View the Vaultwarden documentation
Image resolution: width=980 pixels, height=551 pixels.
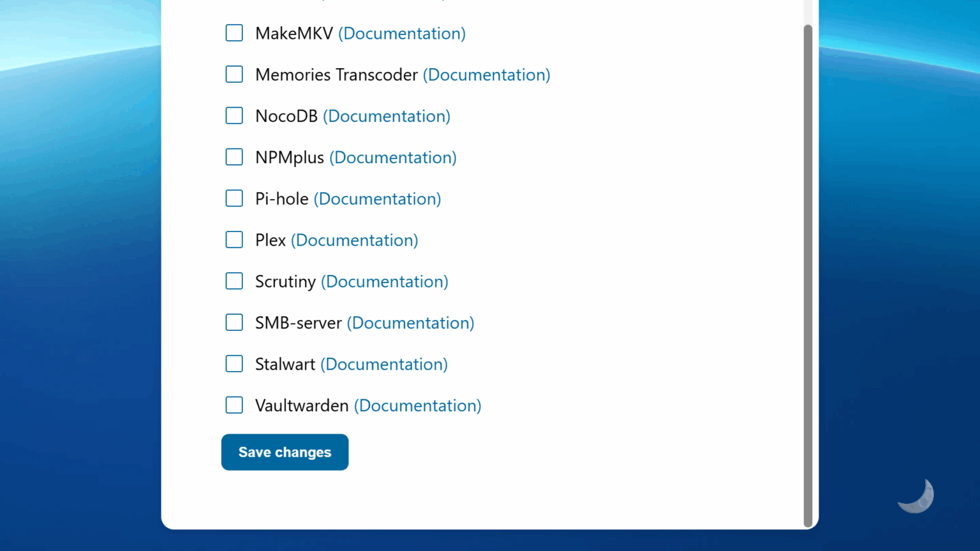tap(417, 406)
